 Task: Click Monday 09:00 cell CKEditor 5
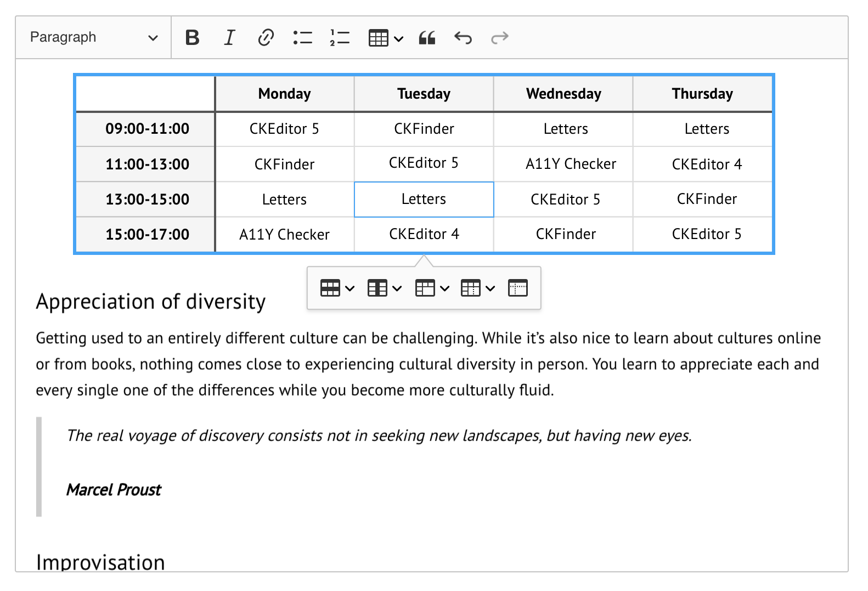tap(285, 129)
